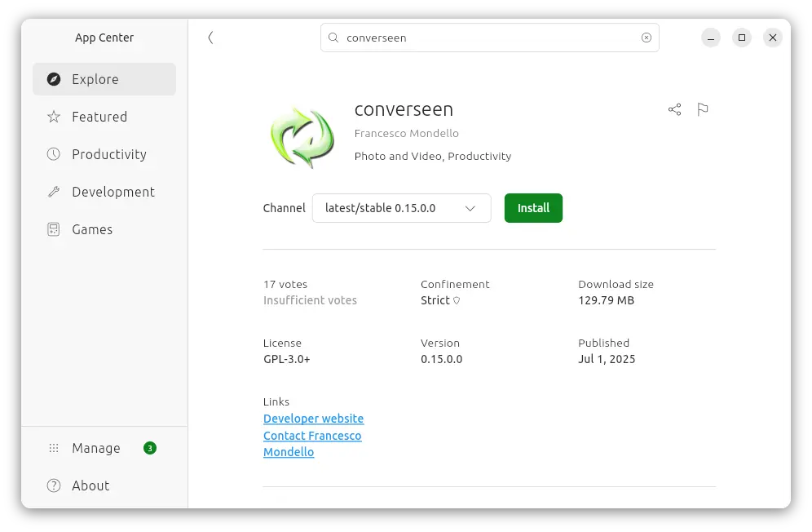Click the converseen app logo

(x=302, y=137)
